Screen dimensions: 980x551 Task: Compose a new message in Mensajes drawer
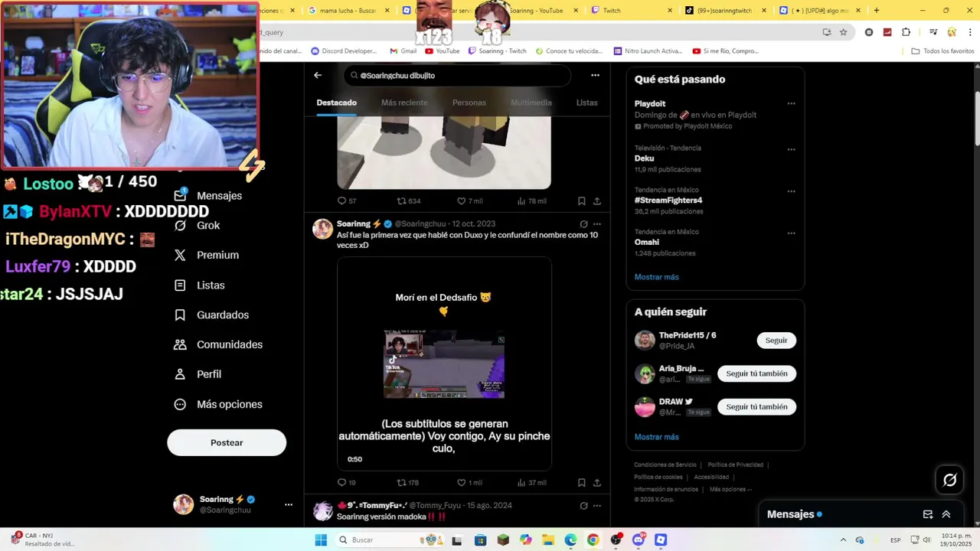click(x=928, y=514)
